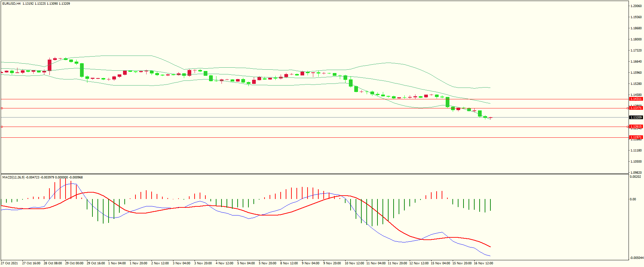Screen dimensions: 644x267
Task: Click the 2 Nov 12:00 time label
Action: [160, 263]
